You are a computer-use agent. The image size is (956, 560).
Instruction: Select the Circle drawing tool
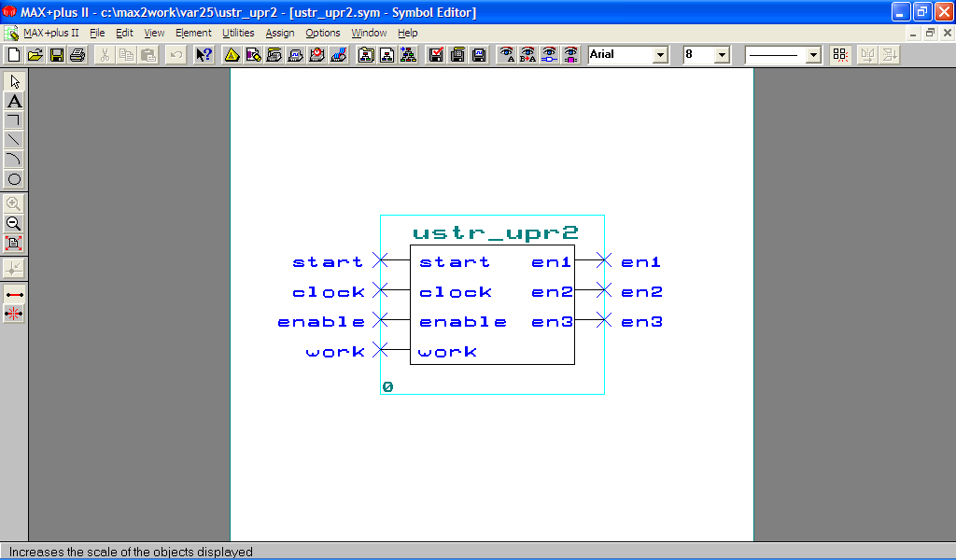14,179
